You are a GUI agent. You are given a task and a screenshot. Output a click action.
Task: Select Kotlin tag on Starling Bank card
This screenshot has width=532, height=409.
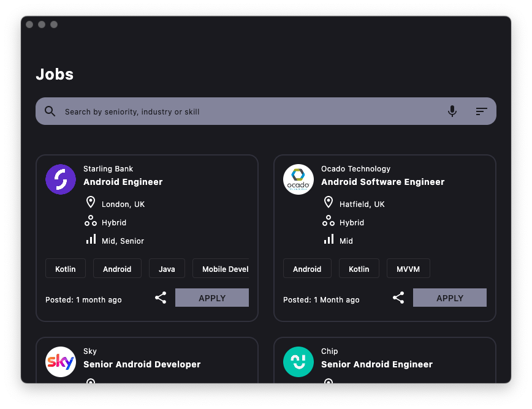pyautogui.click(x=66, y=268)
